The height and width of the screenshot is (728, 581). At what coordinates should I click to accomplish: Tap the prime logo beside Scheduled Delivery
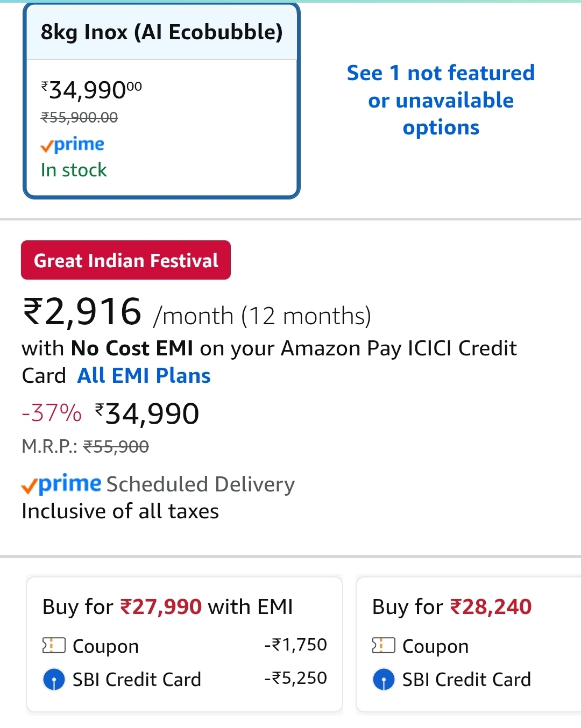pyautogui.click(x=61, y=484)
